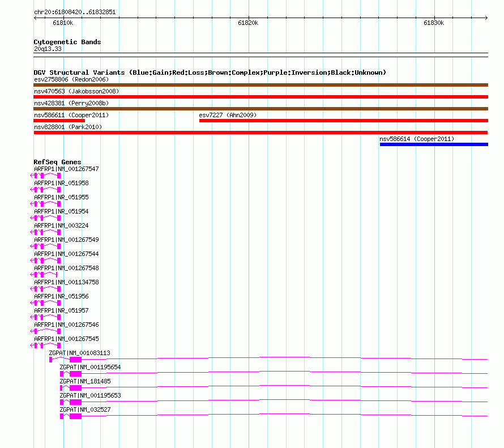Open ZGPAT|NM_001083113 transcript label
The image size is (504, 448).
(x=79, y=352)
